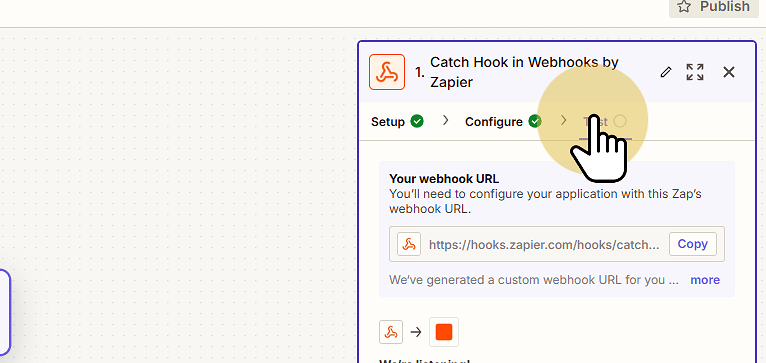Copy the webhook URL
Screen dimensions: 766x363
pos(693,244)
